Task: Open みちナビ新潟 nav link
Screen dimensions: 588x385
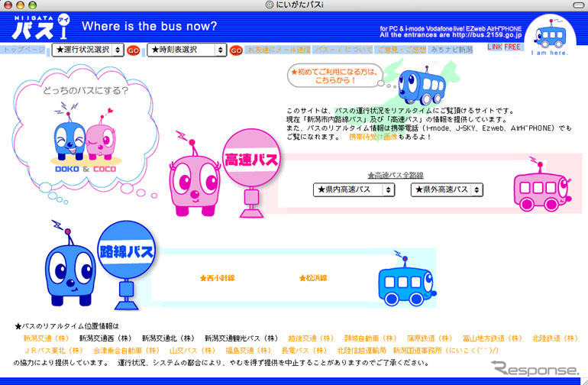Action: coord(451,50)
